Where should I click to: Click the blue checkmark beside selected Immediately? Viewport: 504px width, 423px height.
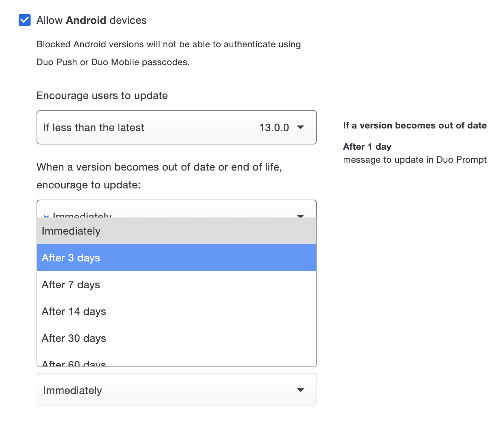click(46, 216)
